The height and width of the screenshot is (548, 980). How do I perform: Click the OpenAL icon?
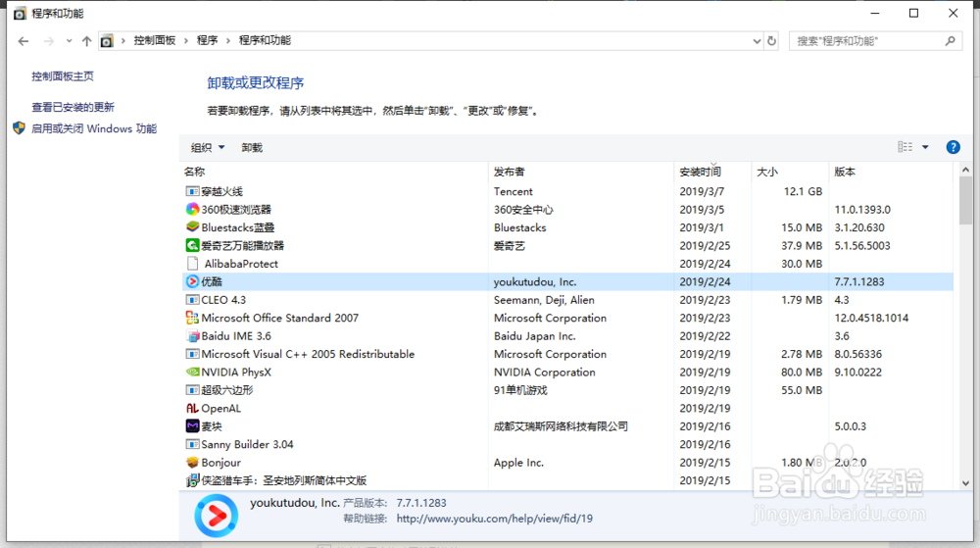pyautogui.click(x=192, y=408)
